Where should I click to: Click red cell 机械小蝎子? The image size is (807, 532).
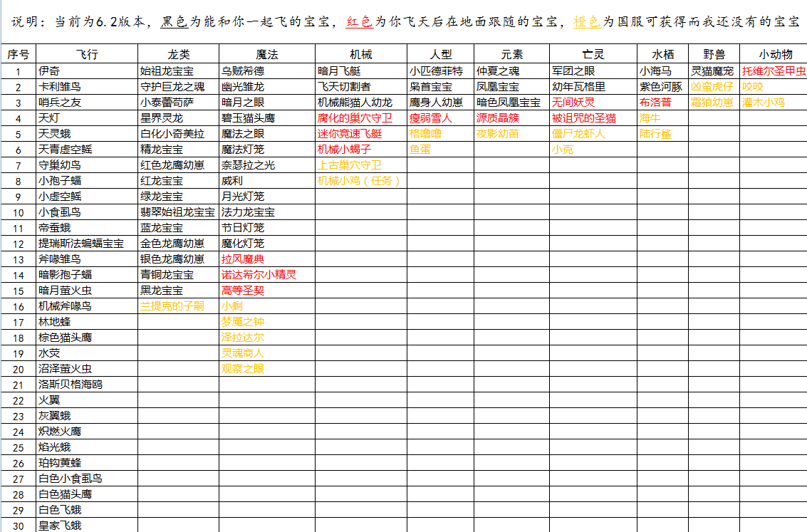[x=361, y=150]
